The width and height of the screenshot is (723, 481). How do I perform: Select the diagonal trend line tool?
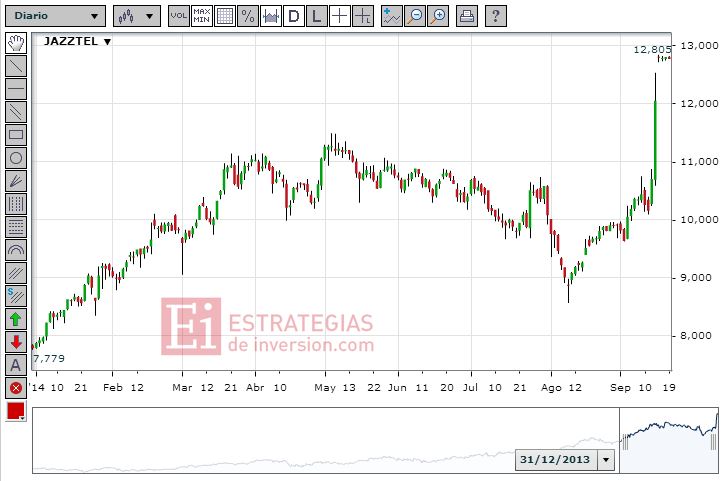16,66
